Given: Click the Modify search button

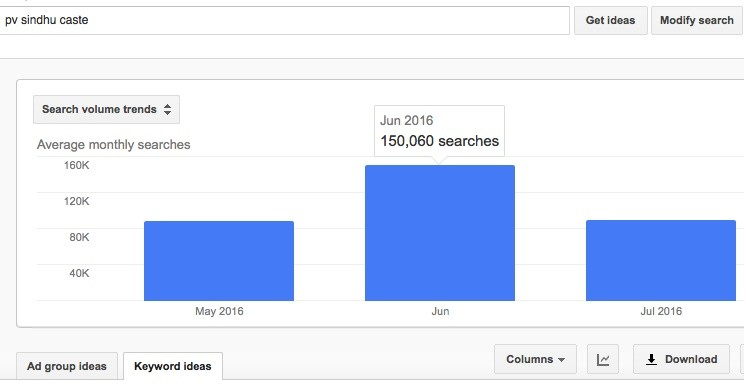Looking at the screenshot, I should (697, 20).
